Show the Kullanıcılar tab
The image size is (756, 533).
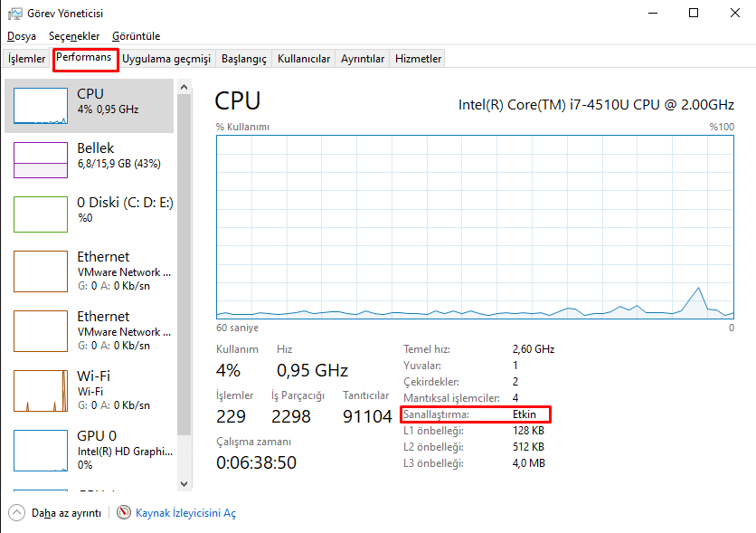click(304, 59)
